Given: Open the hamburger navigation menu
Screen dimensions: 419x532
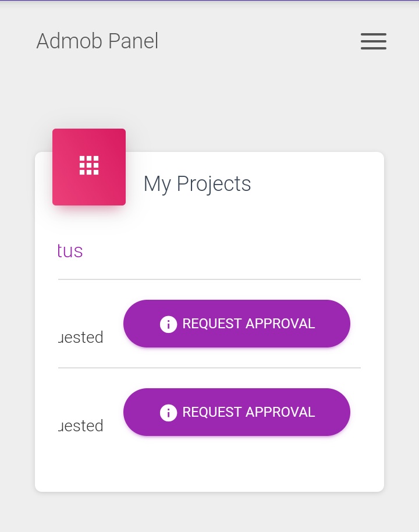Looking at the screenshot, I should click(x=373, y=41).
